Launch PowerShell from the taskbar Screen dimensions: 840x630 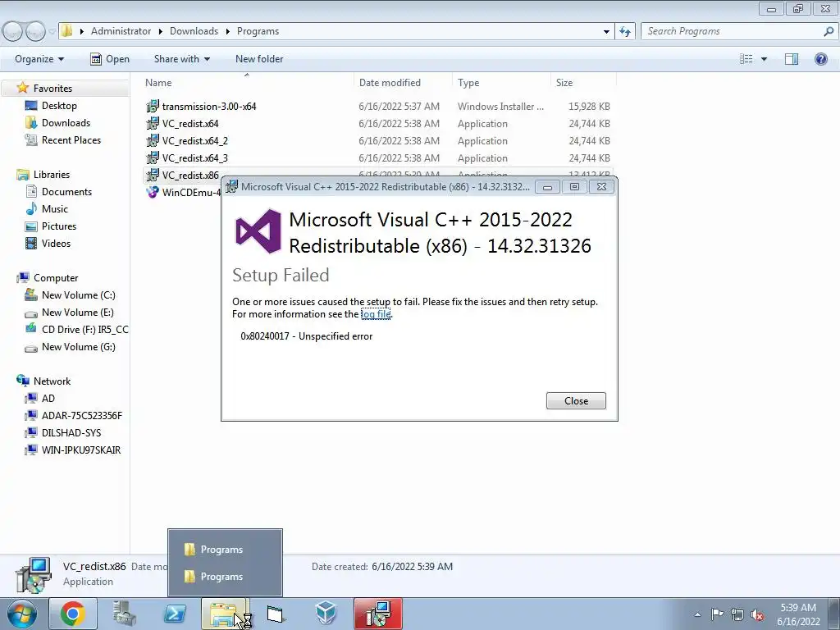click(175, 614)
